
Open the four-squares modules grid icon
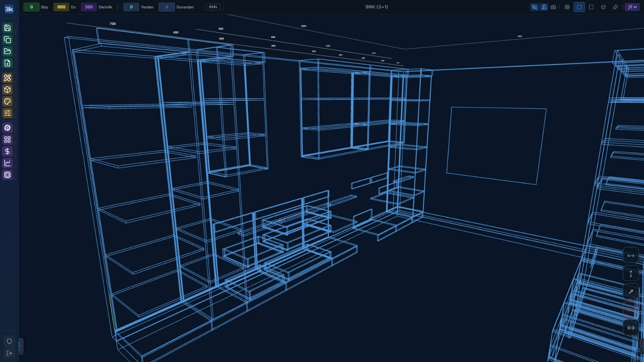7,140
